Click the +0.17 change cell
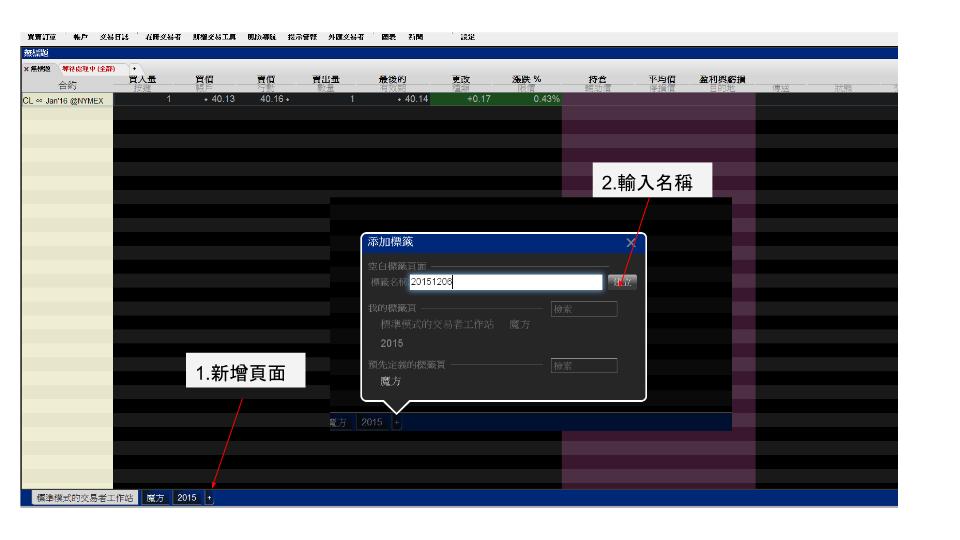 click(x=478, y=99)
